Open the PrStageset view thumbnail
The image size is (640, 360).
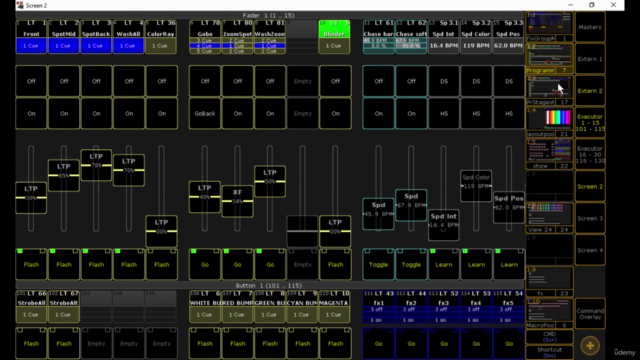(549, 91)
